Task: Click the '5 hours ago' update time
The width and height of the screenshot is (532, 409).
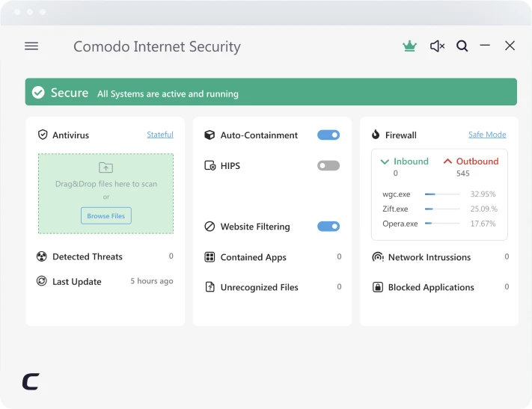Action: (152, 281)
